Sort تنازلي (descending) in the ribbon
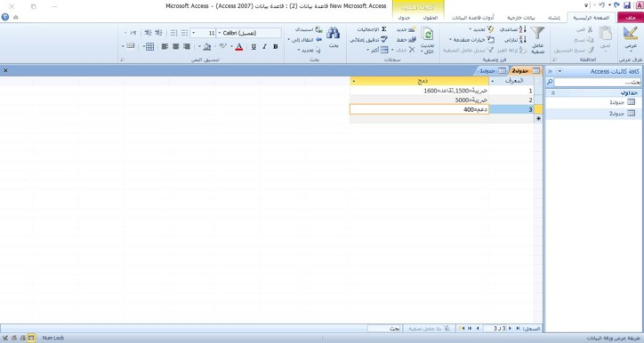Screen dimensions: 644x343 tap(515, 40)
